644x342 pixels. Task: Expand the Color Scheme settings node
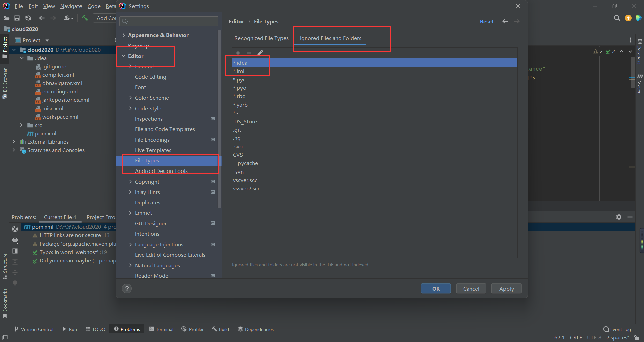point(130,98)
